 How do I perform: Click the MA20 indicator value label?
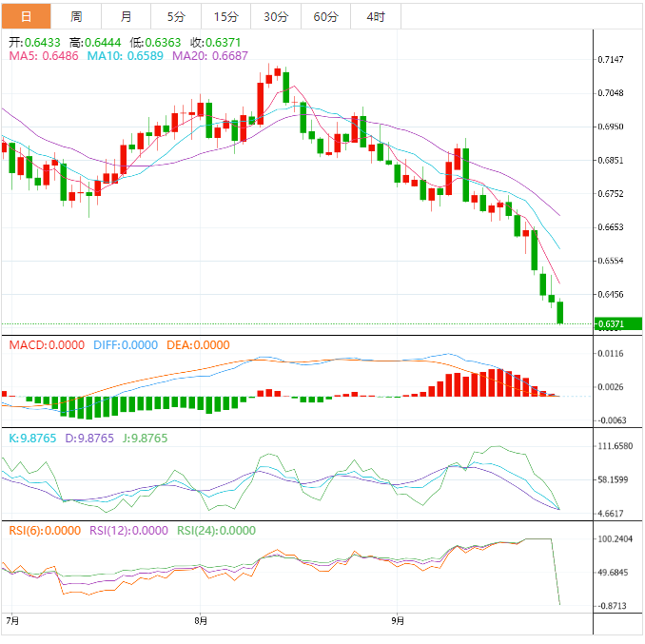tap(209, 57)
